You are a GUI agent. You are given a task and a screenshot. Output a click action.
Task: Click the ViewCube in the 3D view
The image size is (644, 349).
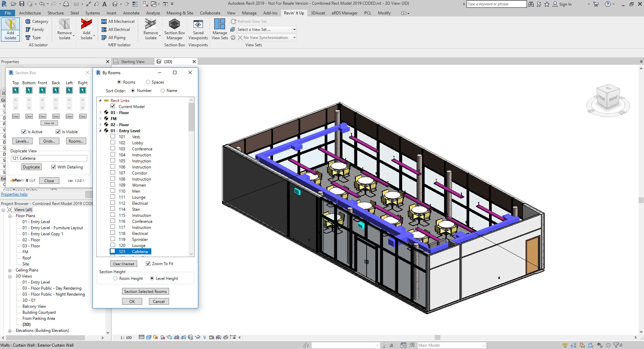coord(607,98)
